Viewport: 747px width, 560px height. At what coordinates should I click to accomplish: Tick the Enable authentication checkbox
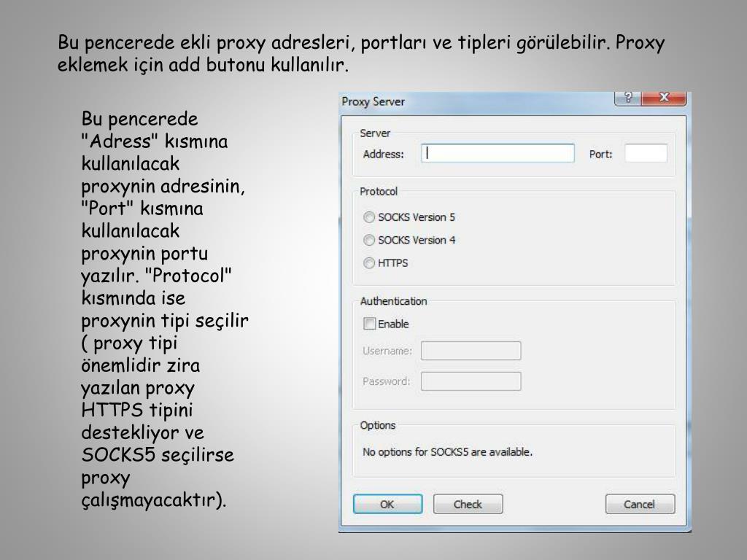[369, 324]
